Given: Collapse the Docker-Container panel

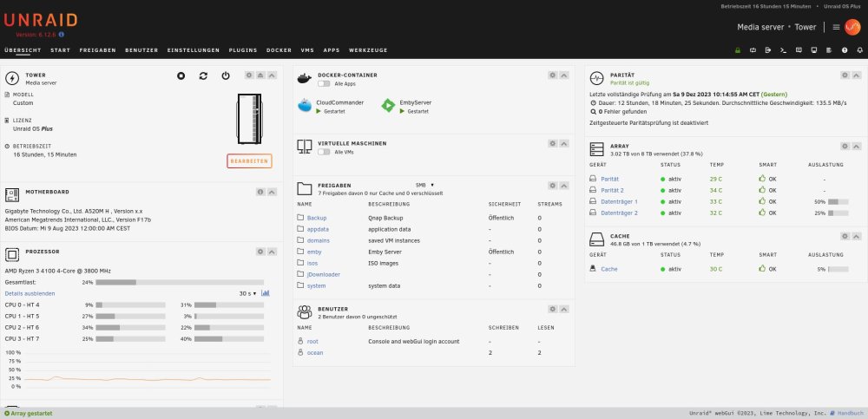Looking at the screenshot, I should pyautogui.click(x=564, y=75).
